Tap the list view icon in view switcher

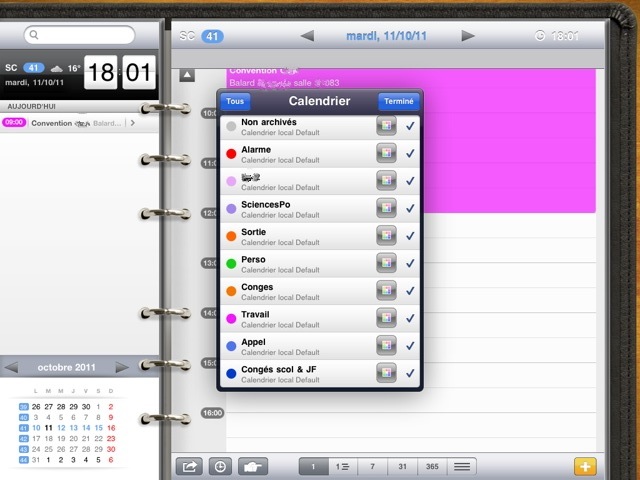tap(461, 466)
